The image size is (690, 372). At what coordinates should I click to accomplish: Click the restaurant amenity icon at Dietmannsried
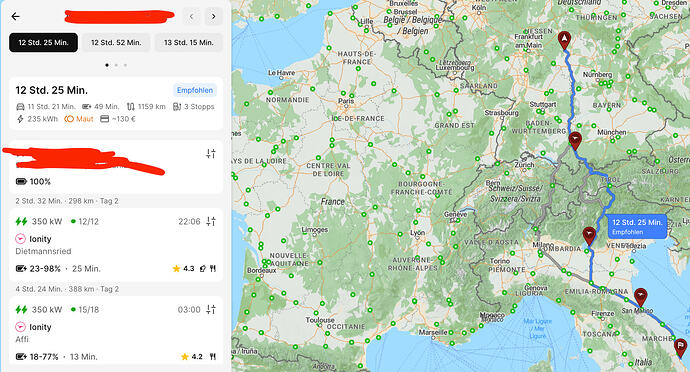click(213, 269)
